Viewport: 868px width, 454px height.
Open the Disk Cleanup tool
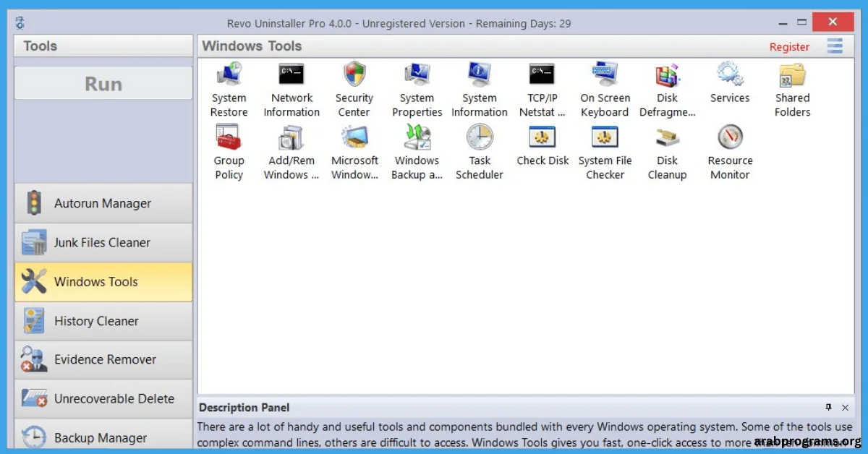click(x=668, y=153)
